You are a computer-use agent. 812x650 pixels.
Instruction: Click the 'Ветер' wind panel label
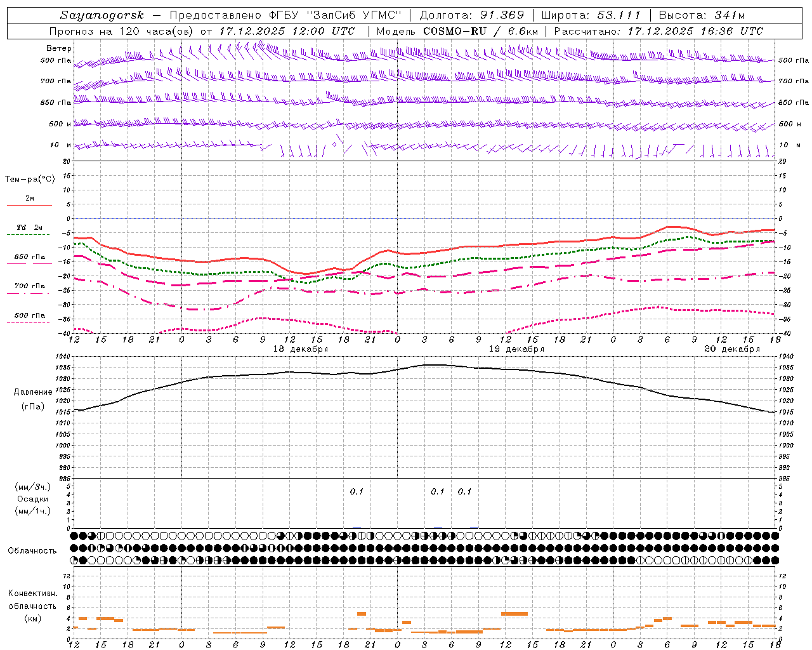tap(59, 48)
